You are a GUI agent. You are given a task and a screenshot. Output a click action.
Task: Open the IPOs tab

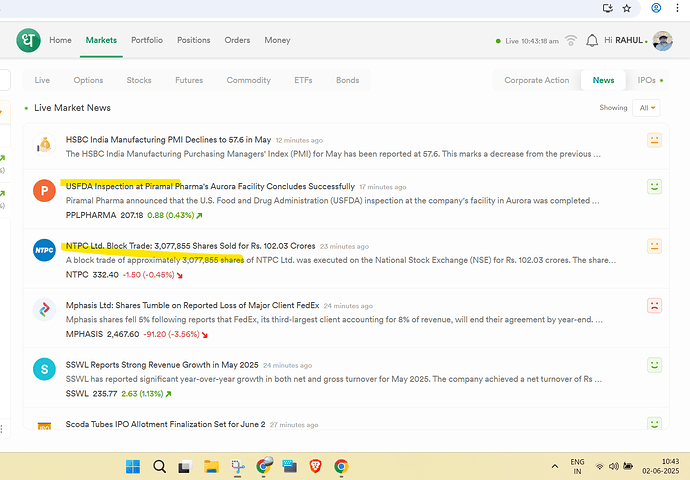(x=647, y=80)
